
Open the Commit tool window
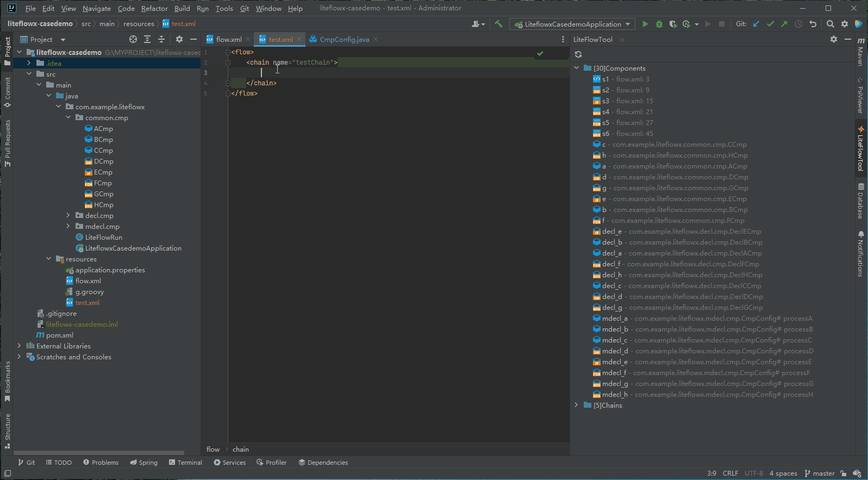click(x=8, y=91)
